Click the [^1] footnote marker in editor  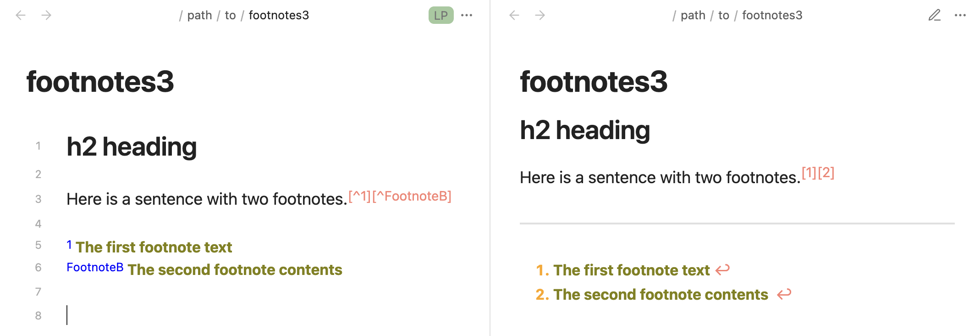(x=359, y=196)
